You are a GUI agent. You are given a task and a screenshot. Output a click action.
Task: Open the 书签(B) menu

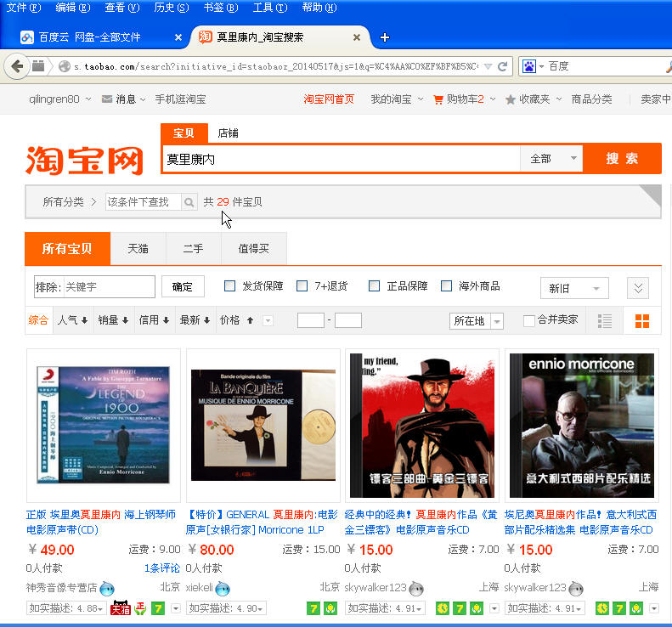point(220,8)
